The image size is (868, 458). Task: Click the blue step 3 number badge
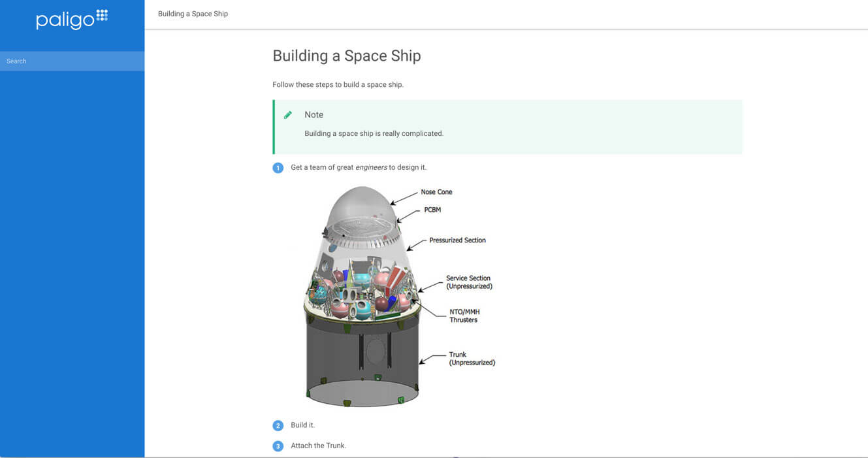coord(278,446)
